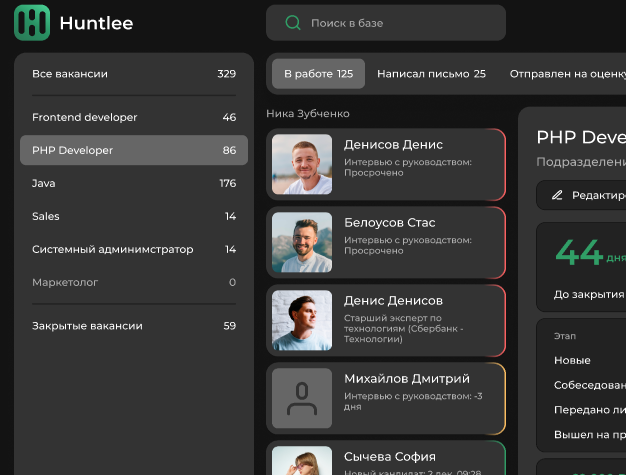Open Закрытые вакансии section
The width and height of the screenshot is (626, 475).
pyautogui.click(x=134, y=326)
